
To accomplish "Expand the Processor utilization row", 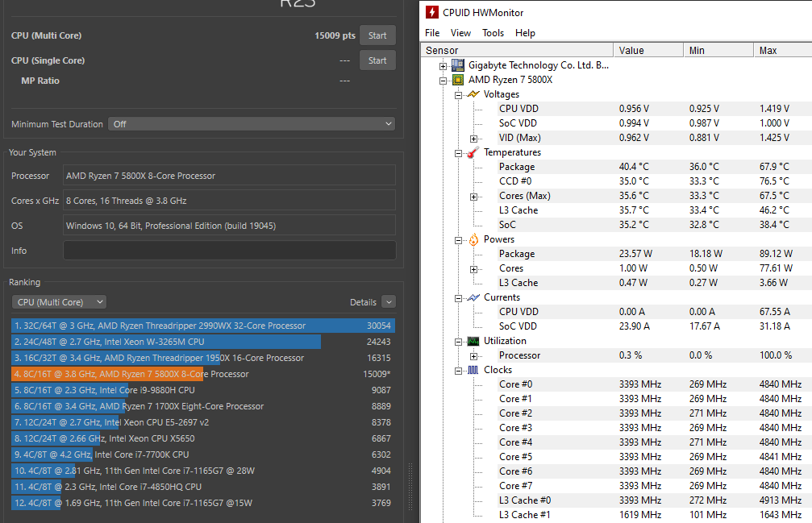I will [x=473, y=356].
